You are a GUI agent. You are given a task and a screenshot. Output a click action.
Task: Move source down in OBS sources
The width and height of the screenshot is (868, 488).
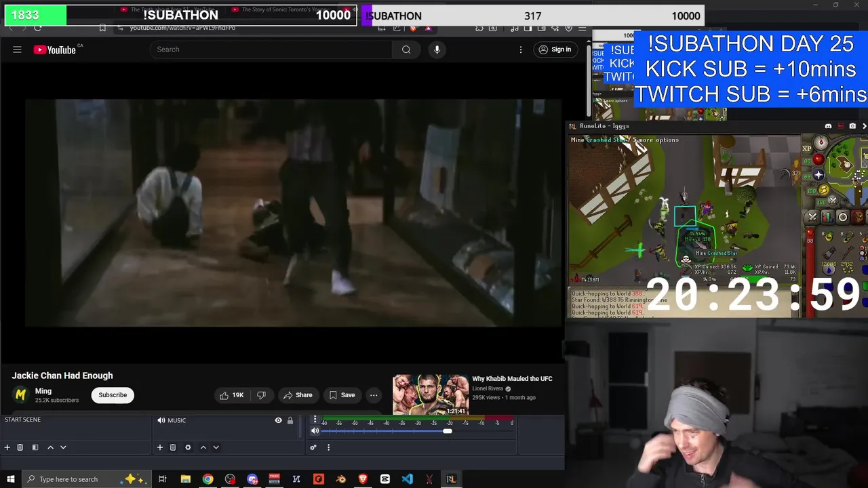pyautogui.click(x=216, y=447)
